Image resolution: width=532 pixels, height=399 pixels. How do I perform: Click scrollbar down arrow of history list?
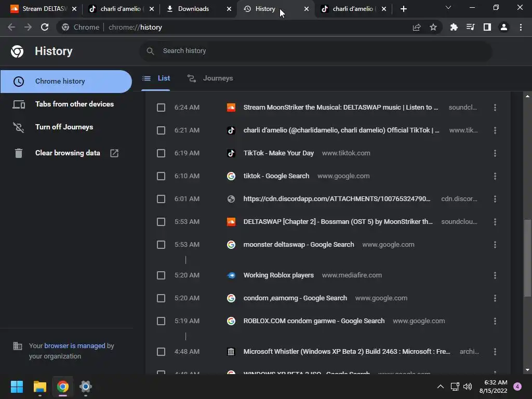[527, 370]
